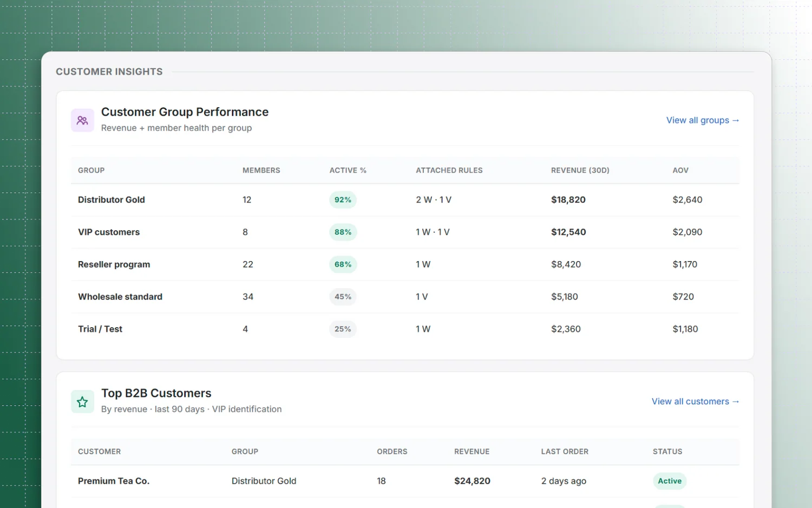812x508 pixels.
Task: Click the $18,820 revenue value
Action: tap(568, 200)
